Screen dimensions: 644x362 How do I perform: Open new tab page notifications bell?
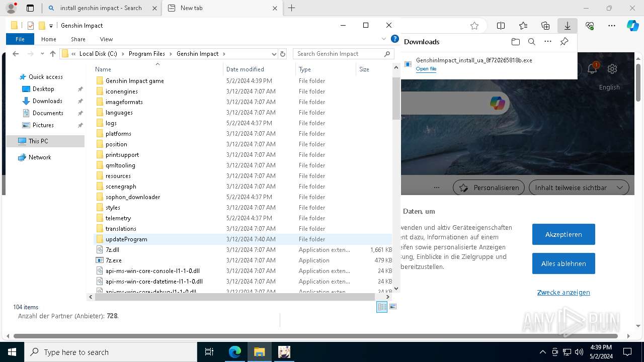592,69
